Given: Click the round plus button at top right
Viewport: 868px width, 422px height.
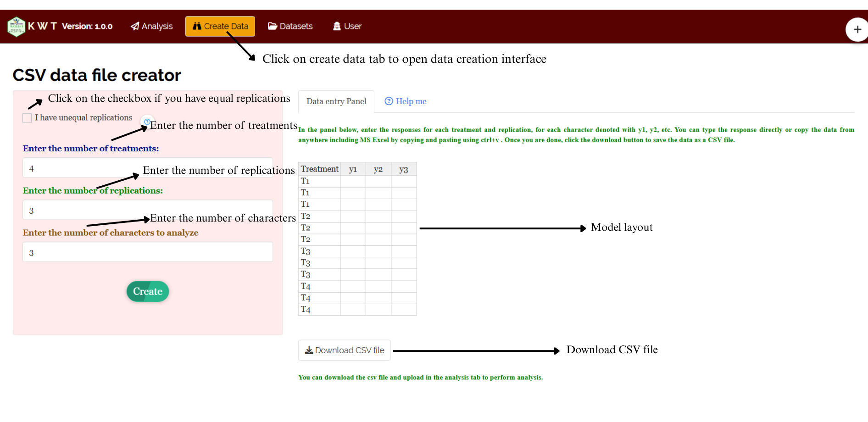Looking at the screenshot, I should pos(857,30).
